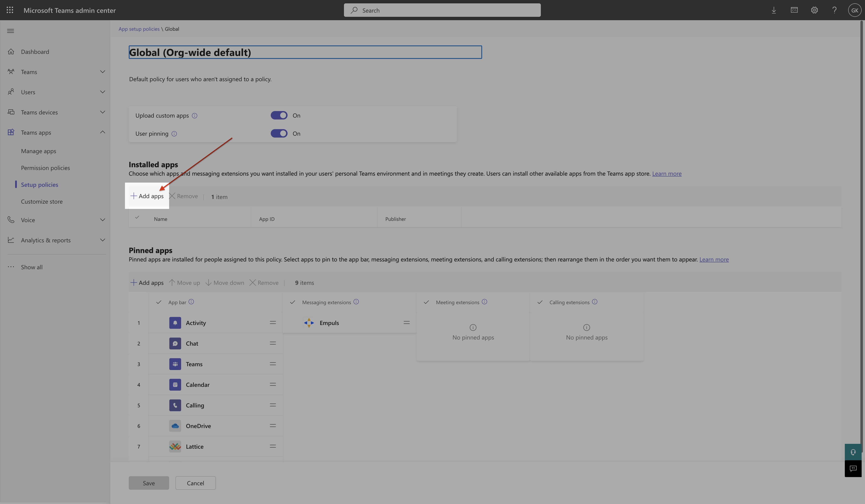Select Setup policies in the sidebar
The height and width of the screenshot is (504, 865).
point(40,185)
